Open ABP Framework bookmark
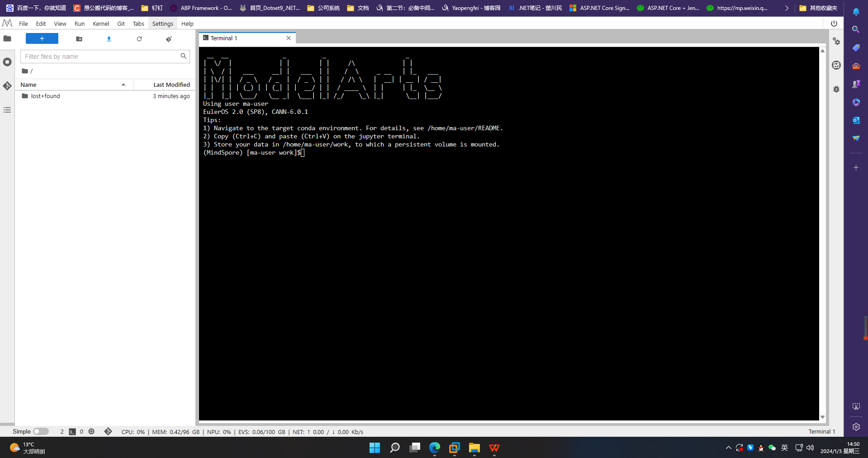The image size is (868, 458). 201,8
